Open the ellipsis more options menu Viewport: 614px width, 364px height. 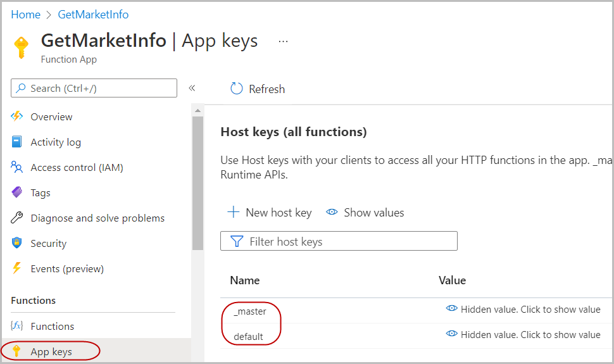click(283, 42)
